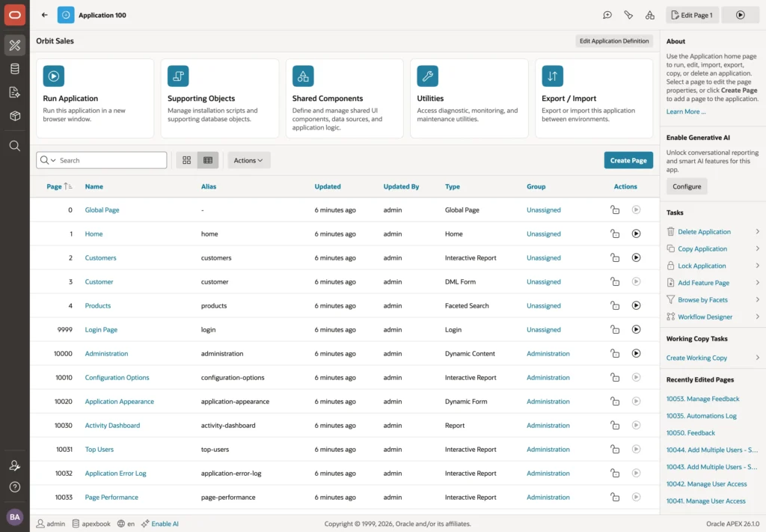Image resolution: width=766 pixels, height=532 pixels.
Task: Open Shared Components icon in header
Action: point(650,15)
